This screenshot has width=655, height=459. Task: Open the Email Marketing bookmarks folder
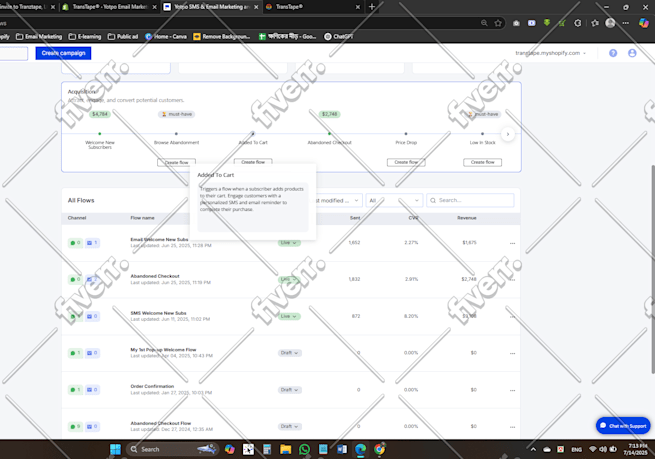pos(39,37)
